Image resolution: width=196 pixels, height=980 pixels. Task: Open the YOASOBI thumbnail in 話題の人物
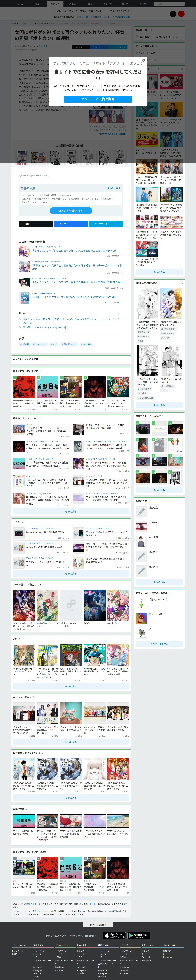[x=141, y=527]
